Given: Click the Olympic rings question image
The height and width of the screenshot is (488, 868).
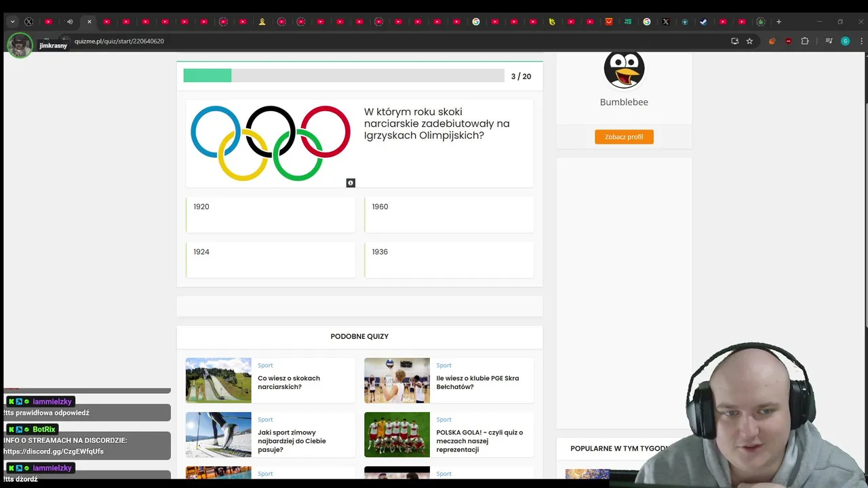Looking at the screenshot, I should (x=271, y=143).
